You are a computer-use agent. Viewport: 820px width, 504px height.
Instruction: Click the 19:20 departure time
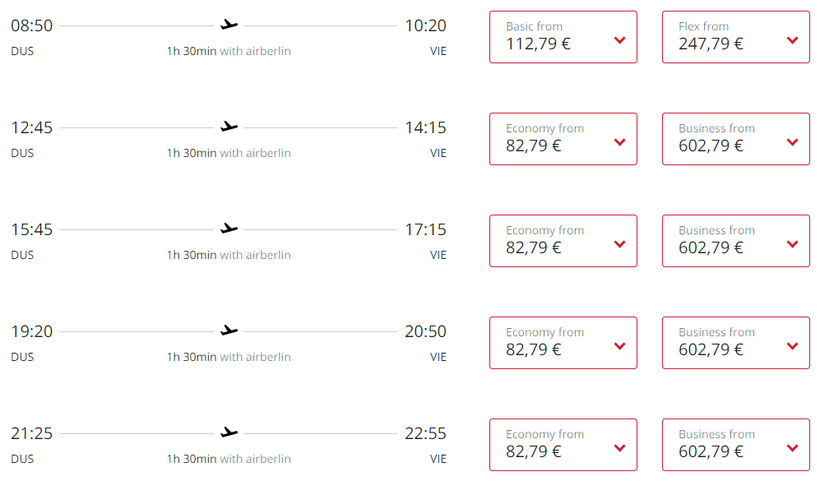coord(32,332)
